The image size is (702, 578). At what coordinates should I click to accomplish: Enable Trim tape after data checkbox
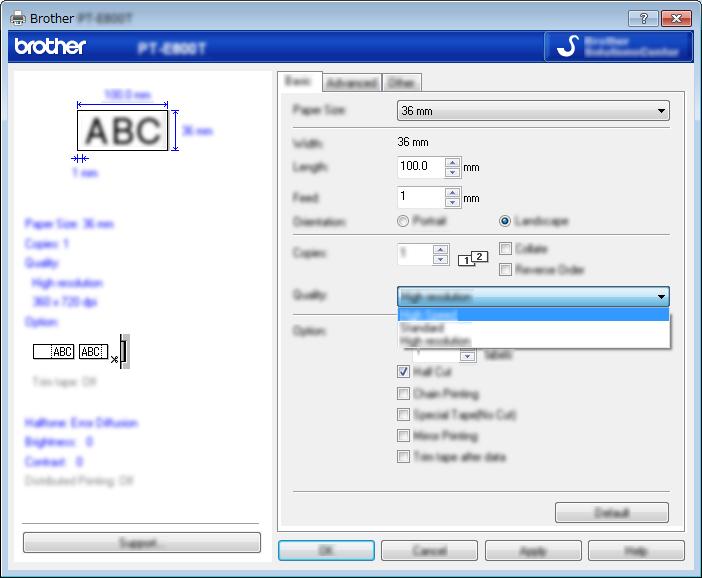pyautogui.click(x=403, y=457)
